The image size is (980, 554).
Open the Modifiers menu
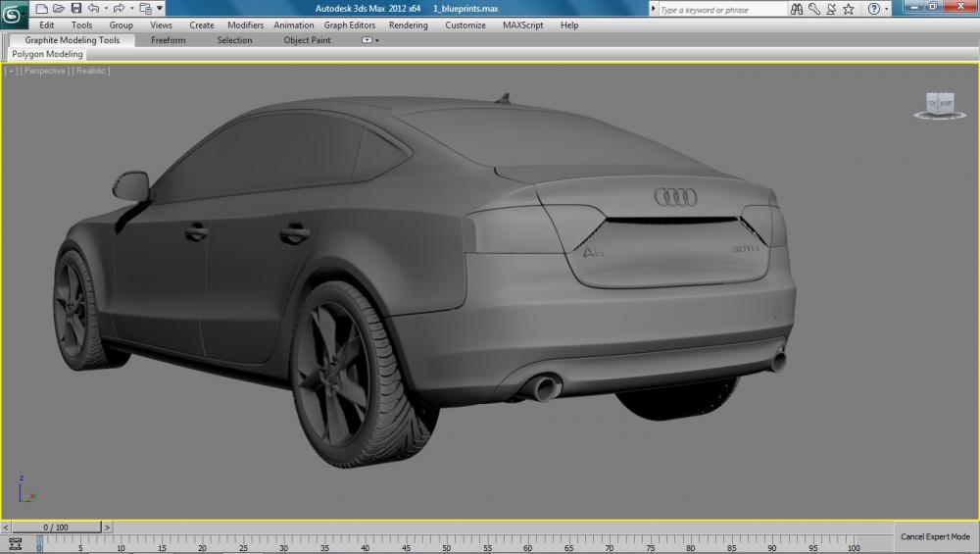pos(245,25)
